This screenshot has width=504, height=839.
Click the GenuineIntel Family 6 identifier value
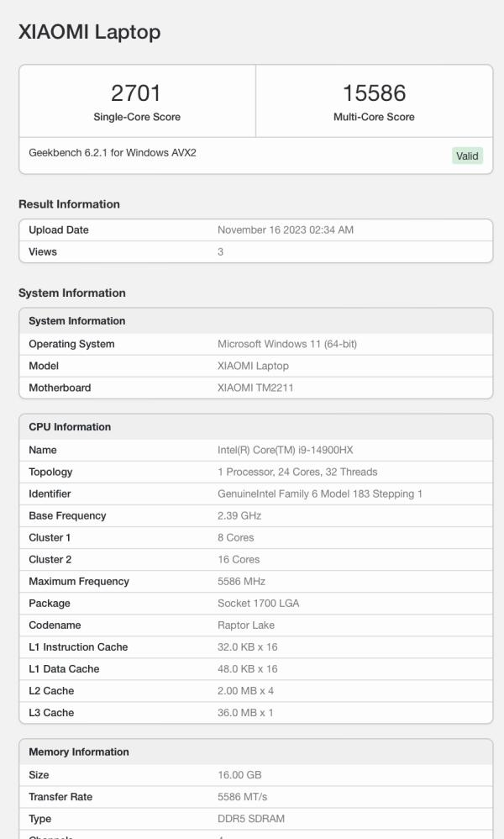pos(319,493)
